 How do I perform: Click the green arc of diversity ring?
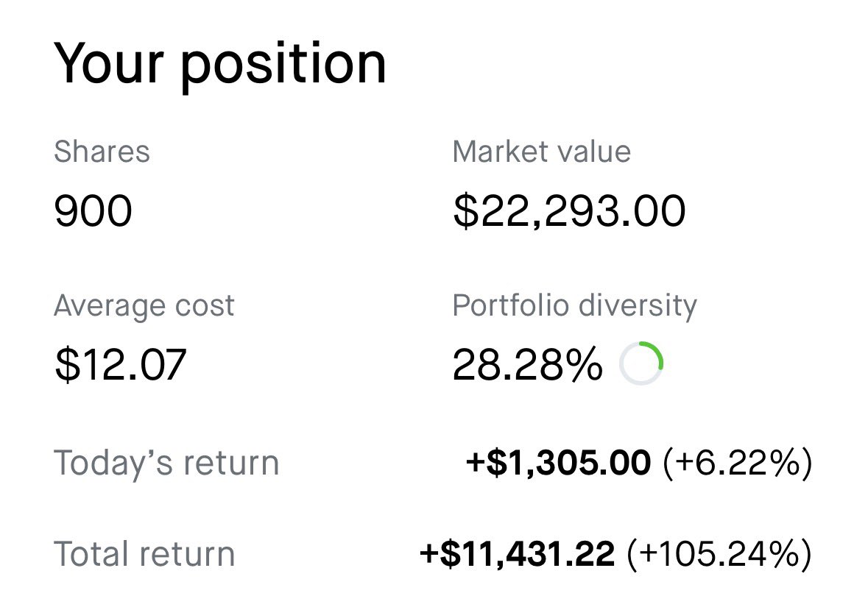point(657,352)
